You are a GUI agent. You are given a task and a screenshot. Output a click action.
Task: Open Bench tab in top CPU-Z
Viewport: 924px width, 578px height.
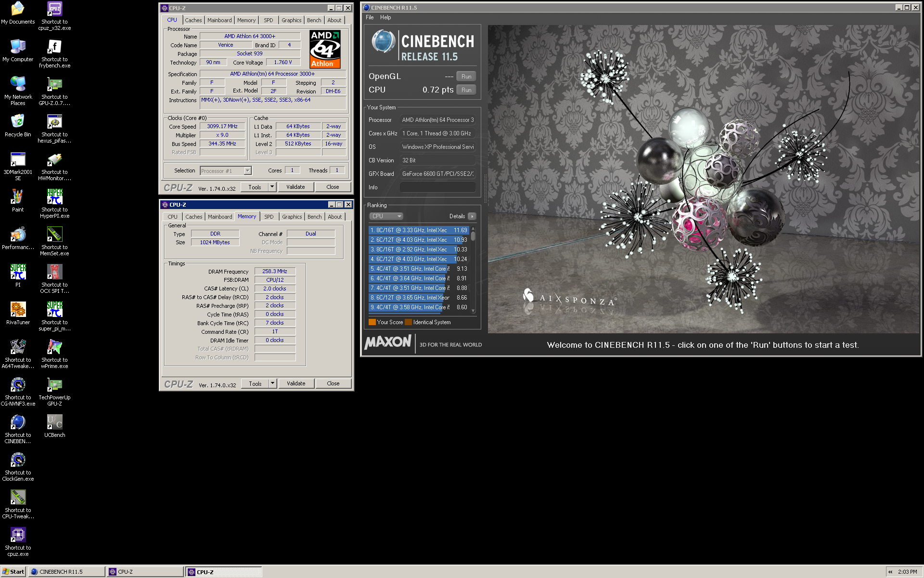(314, 20)
